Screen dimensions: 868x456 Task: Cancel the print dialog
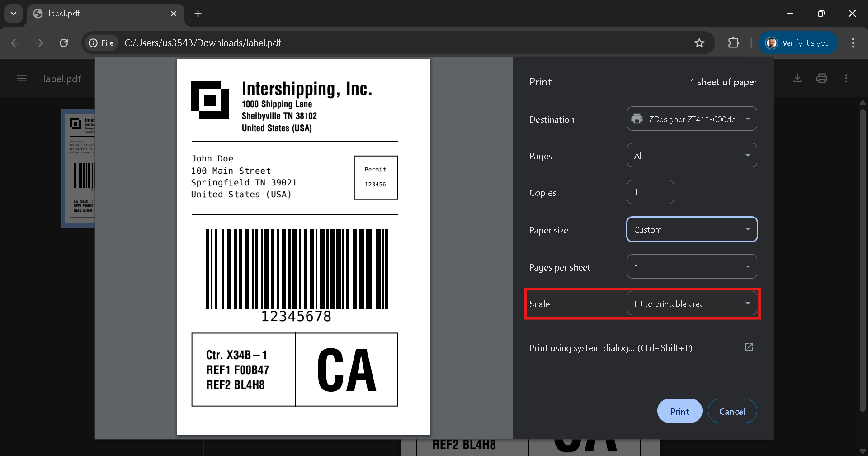(x=732, y=411)
